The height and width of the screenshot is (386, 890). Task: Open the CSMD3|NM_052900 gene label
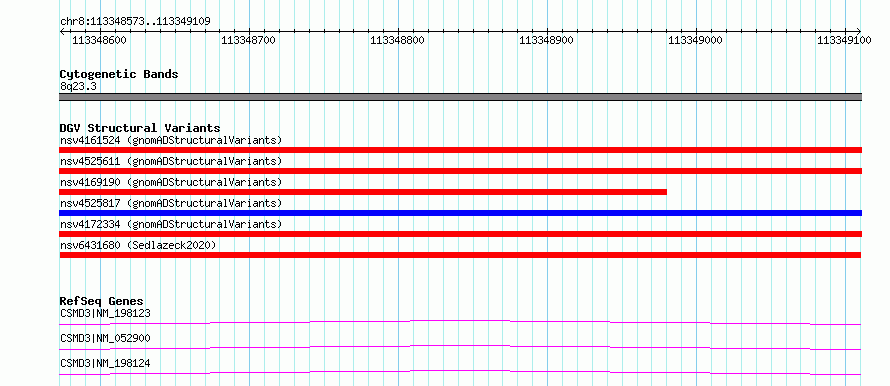point(105,338)
